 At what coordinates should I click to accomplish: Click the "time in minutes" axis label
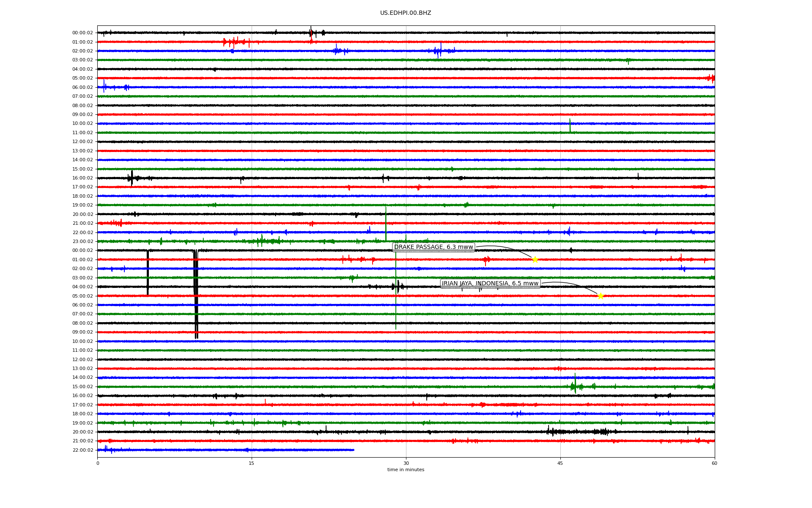coord(406,469)
